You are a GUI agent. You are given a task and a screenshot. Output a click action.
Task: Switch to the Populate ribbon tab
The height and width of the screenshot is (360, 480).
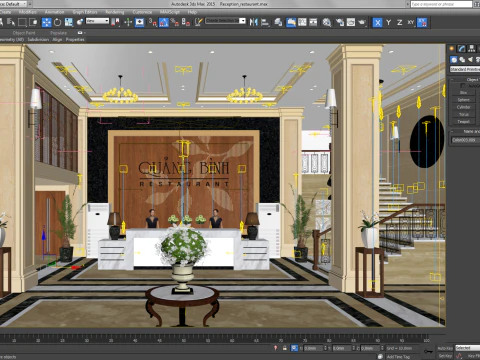click(59, 33)
